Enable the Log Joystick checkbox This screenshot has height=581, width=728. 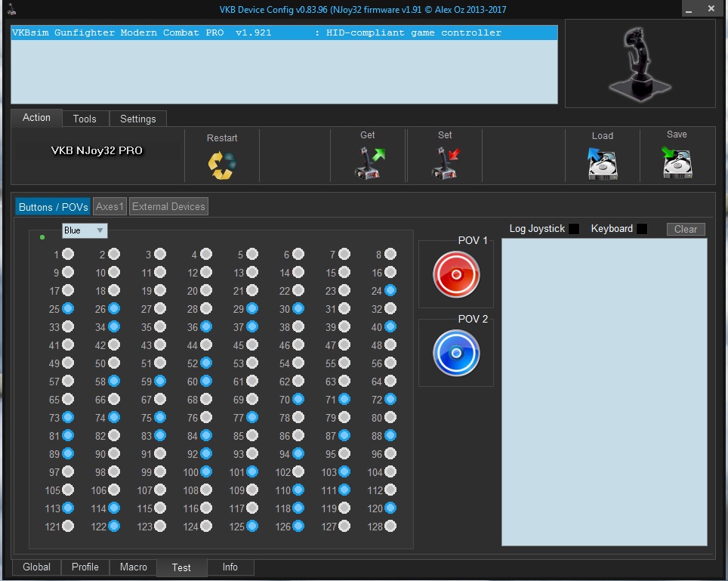click(574, 229)
